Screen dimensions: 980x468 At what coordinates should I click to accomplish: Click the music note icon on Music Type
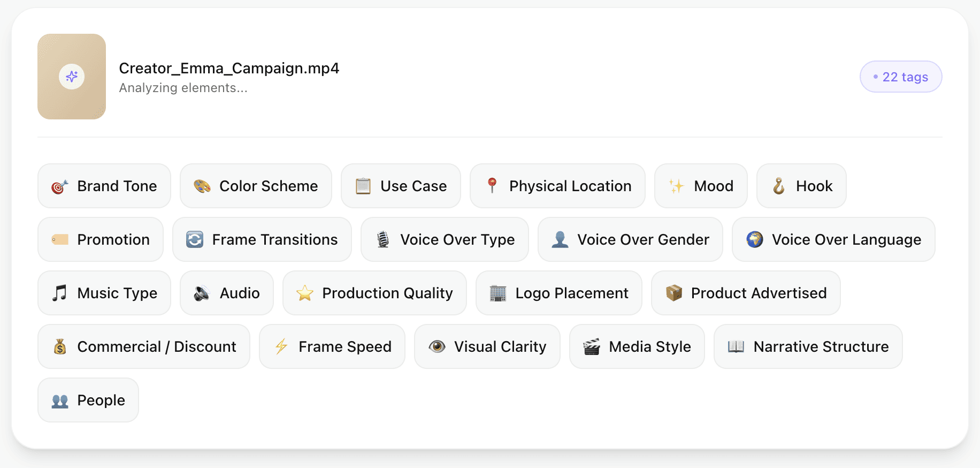60,293
